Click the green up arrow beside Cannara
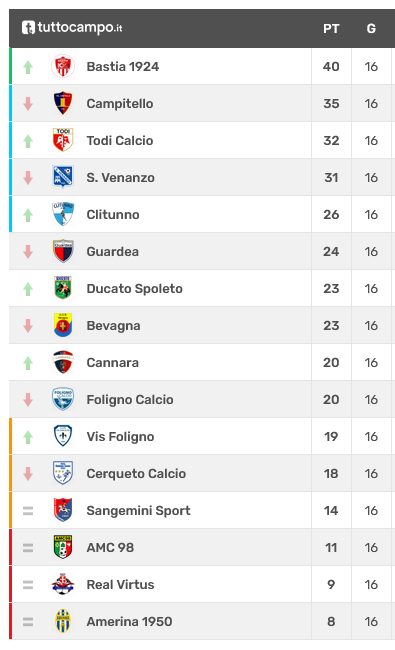Viewport: 395px width, 650px height. pyautogui.click(x=28, y=363)
